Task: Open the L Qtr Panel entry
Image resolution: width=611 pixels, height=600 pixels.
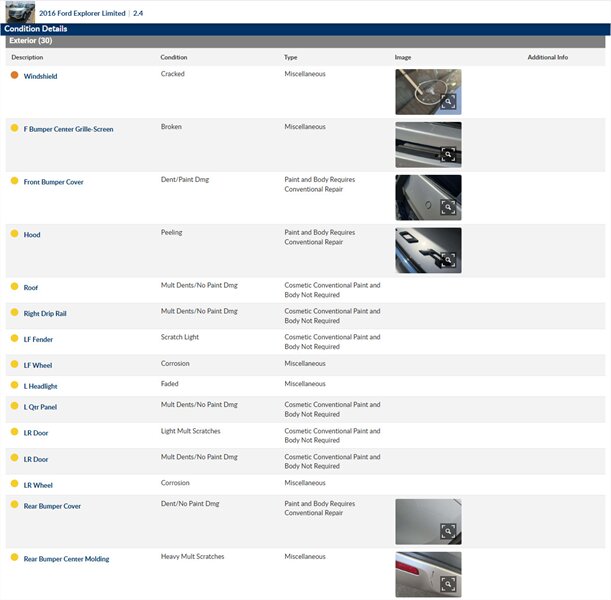Action: [40, 407]
